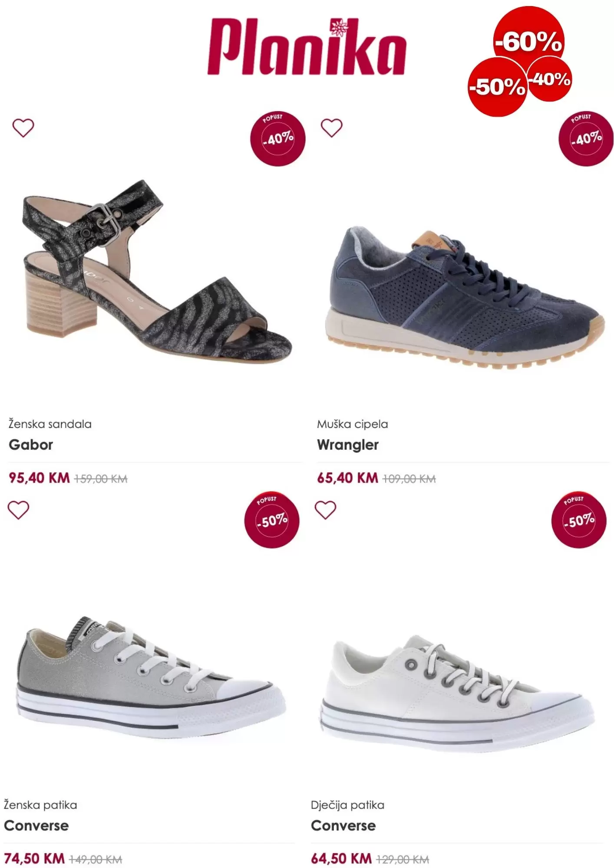Screen dimensions: 614x868
Task: Click the Popust -40% badge on Wrangler shoe
Action: pos(586,138)
